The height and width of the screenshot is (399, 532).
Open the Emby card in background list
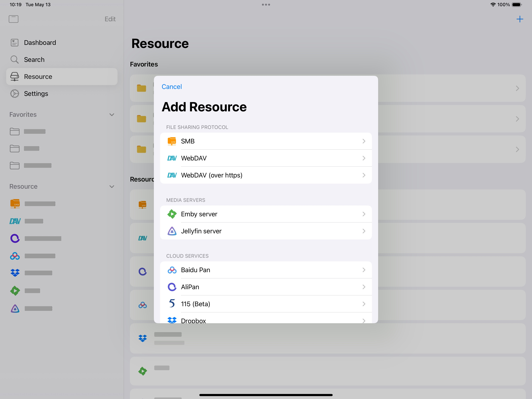[327, 371]
